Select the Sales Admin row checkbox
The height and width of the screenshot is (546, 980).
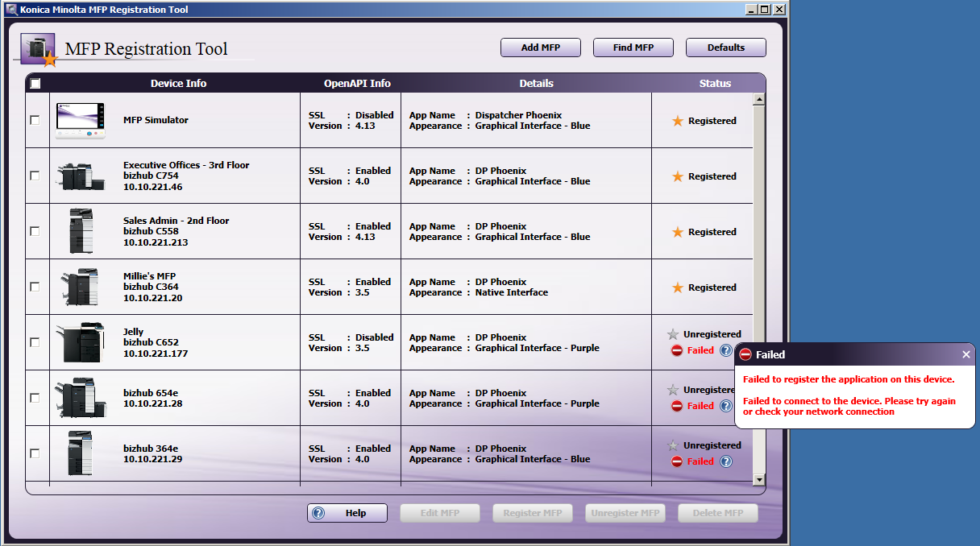[x=35, y=231]
